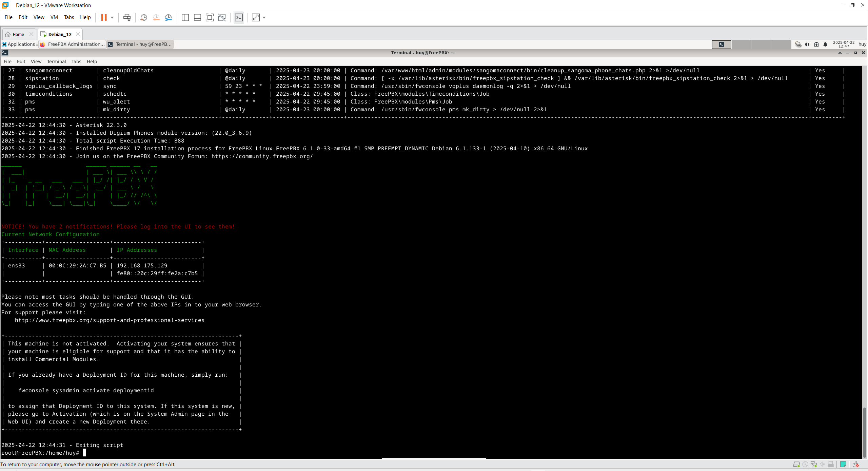Enter VMware full screen mode icon
868x471 pixels.
[210, 17]
